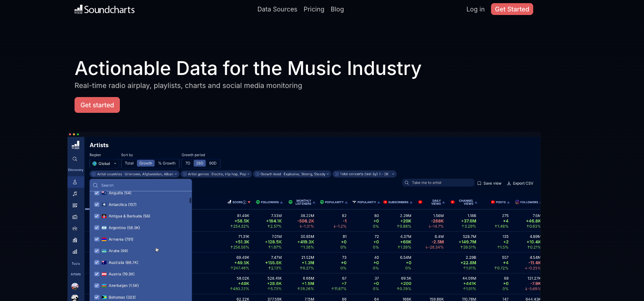This screenshot has height=301, width=644.
Task: Click the sidebar magnifier search icon
Action: [x=75, y=159]
